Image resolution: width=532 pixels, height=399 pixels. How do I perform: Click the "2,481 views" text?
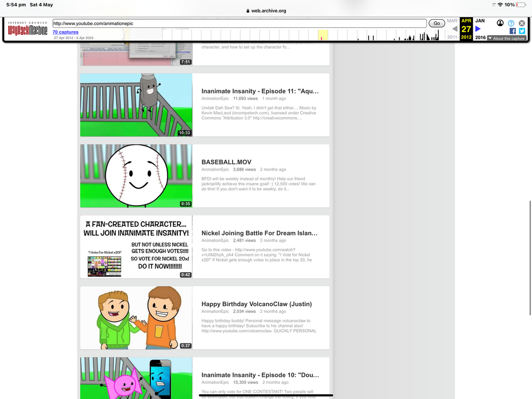click(244, 240)
